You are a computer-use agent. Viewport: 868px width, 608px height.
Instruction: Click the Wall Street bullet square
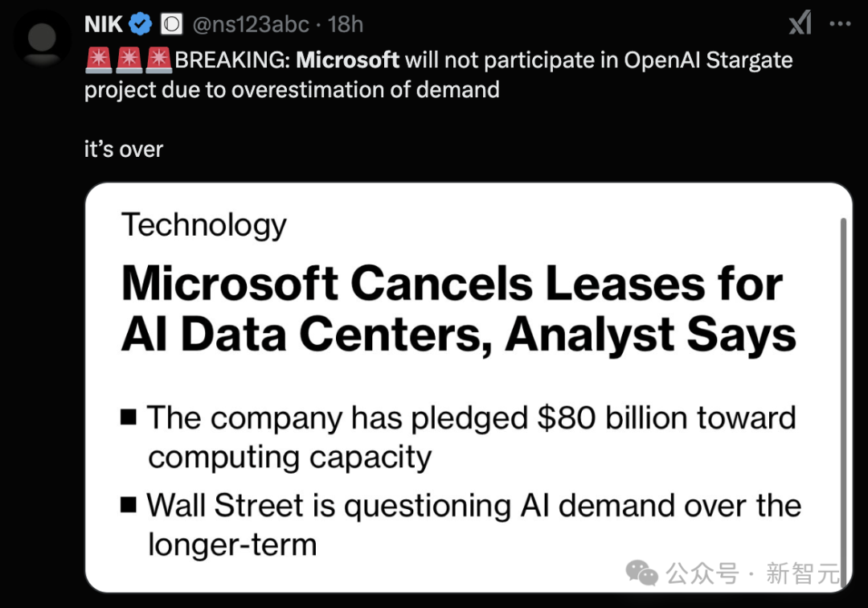pos(129,506)
